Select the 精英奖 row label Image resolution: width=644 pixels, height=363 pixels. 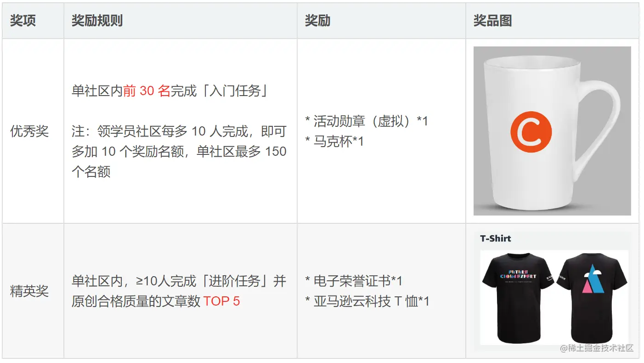(x=29, y=291)
